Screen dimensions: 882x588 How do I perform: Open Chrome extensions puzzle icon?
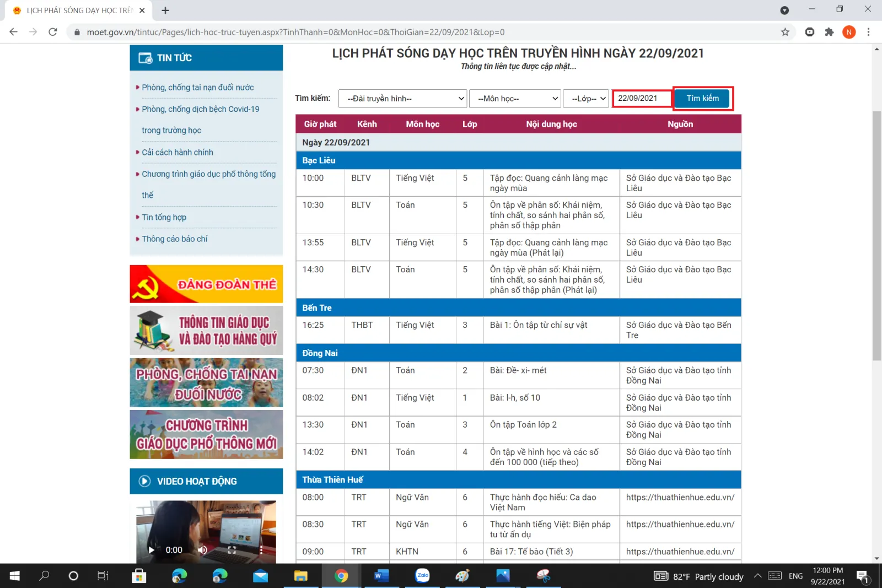[829, 32]
